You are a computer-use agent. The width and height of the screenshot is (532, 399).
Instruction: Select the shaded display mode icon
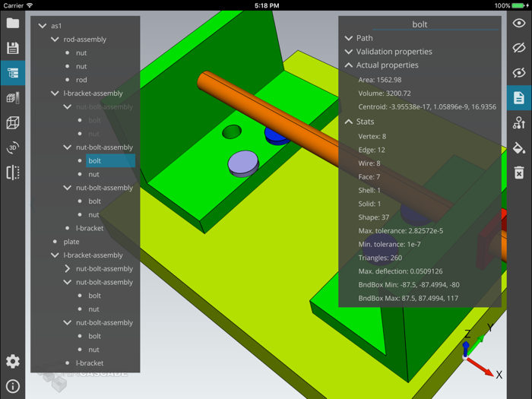pyautogui.click(x=13, y=98)
